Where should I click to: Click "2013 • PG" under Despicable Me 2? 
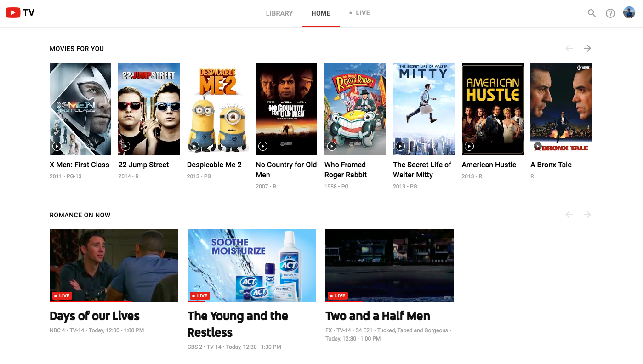coord(199,176)
